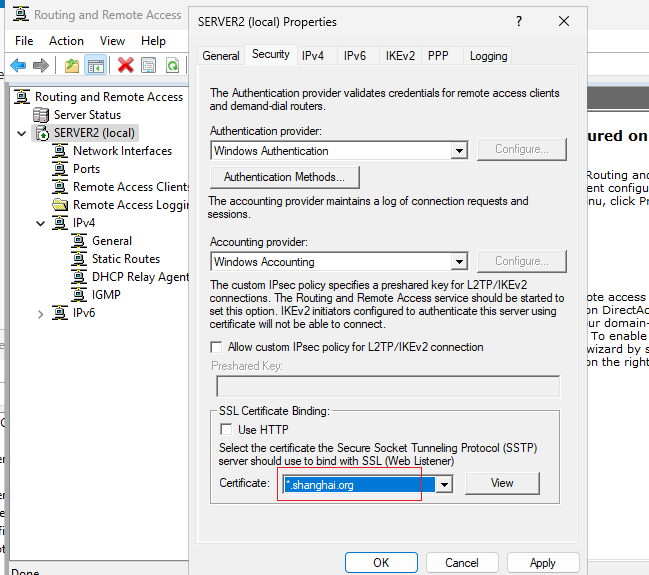Click the Forward arrow toolbar icon
Screen dimensions: 649x575
click(x=41, y=65)
